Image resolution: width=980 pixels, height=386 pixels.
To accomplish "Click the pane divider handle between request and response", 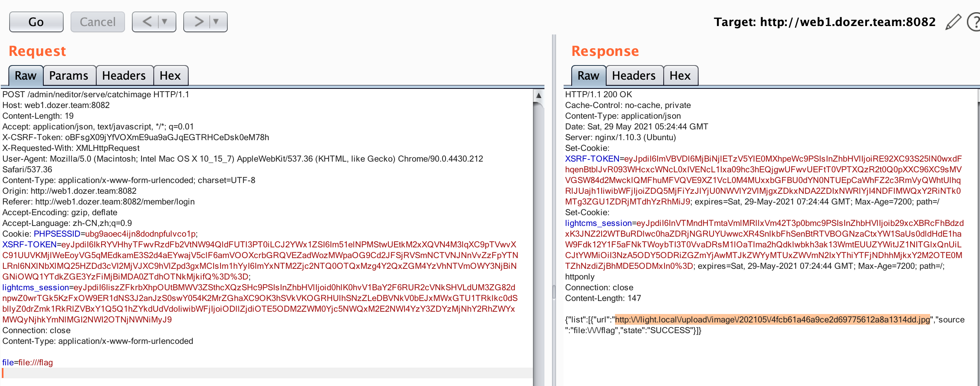I will 554,292.
